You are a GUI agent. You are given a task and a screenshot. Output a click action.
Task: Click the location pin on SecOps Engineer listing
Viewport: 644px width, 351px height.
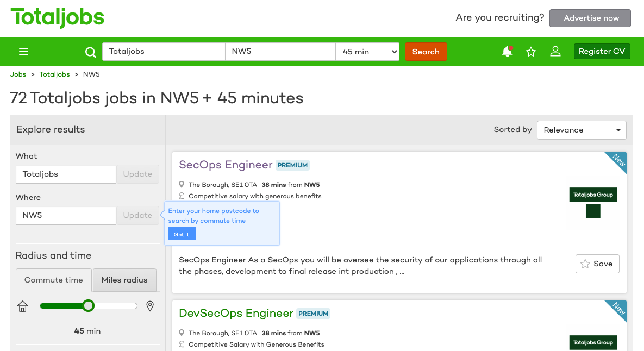tap(182, 185)
